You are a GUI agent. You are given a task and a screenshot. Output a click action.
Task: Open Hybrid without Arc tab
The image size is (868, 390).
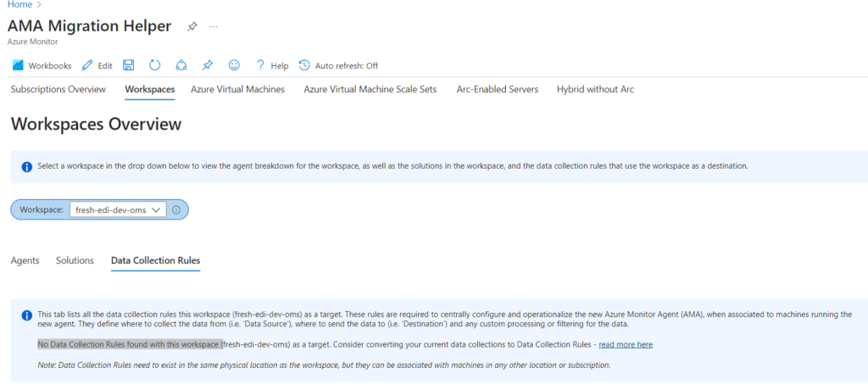tap(596, 89)
